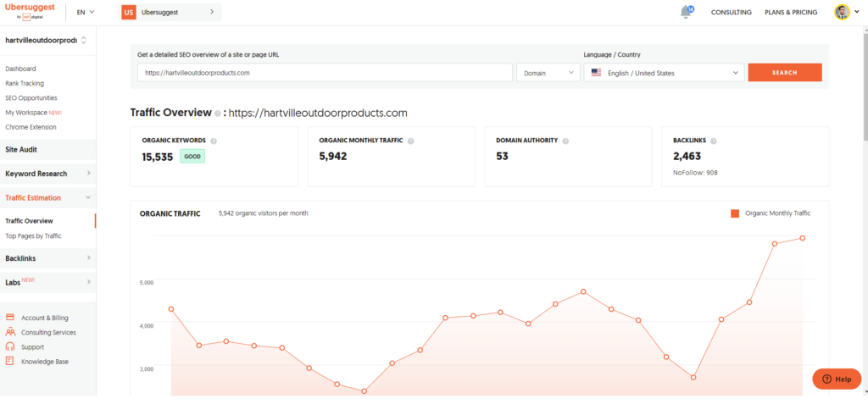Open the English / United States dropdown
This screenshot has width=868, height=404.
tap(665, 73)
